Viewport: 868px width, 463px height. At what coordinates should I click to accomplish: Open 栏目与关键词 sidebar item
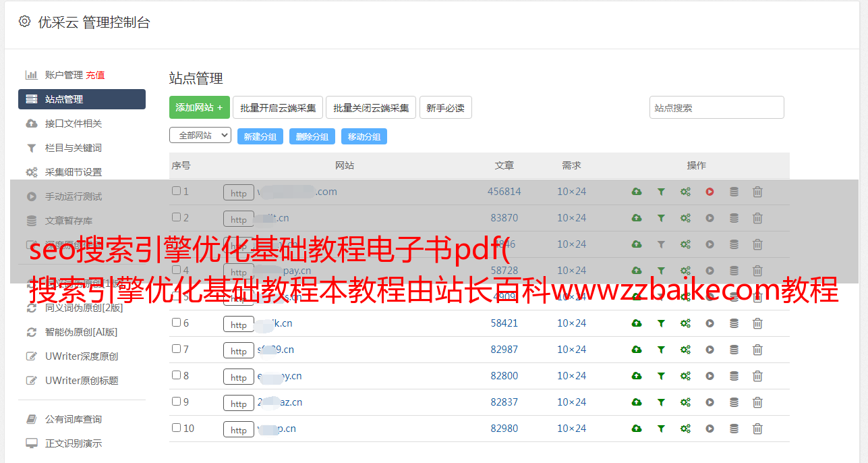(74, 148)
